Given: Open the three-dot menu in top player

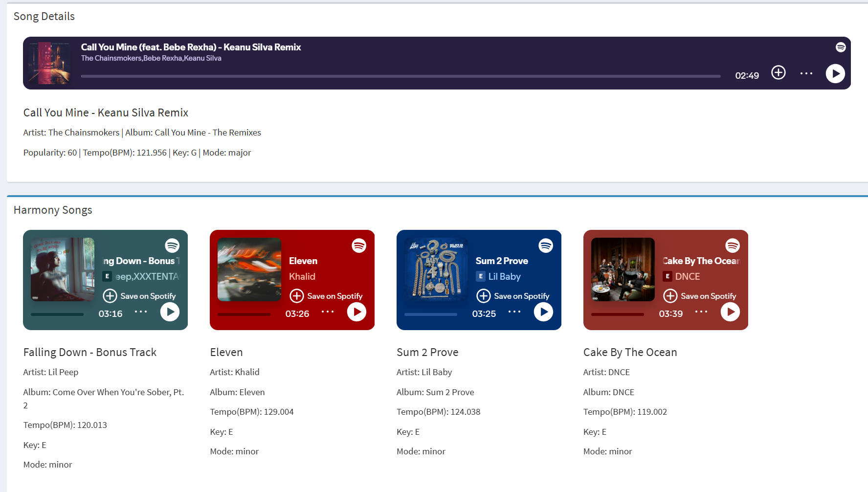Looking at the screenshot, I should [806, 73].
